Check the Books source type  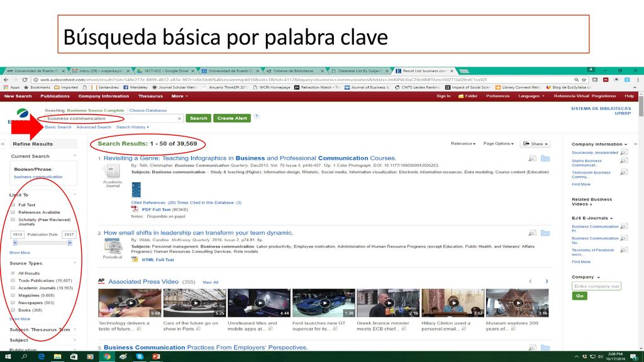tap(13, 310)
